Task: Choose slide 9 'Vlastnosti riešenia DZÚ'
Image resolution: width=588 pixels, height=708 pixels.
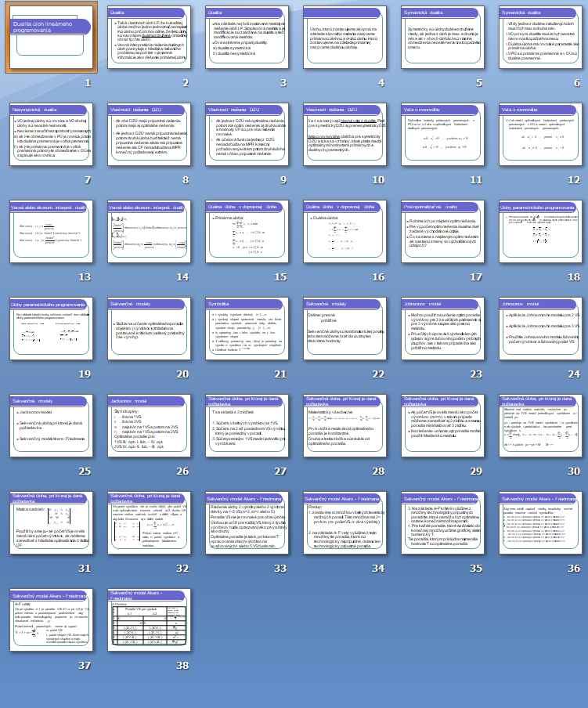Action: tap(246, 134)
